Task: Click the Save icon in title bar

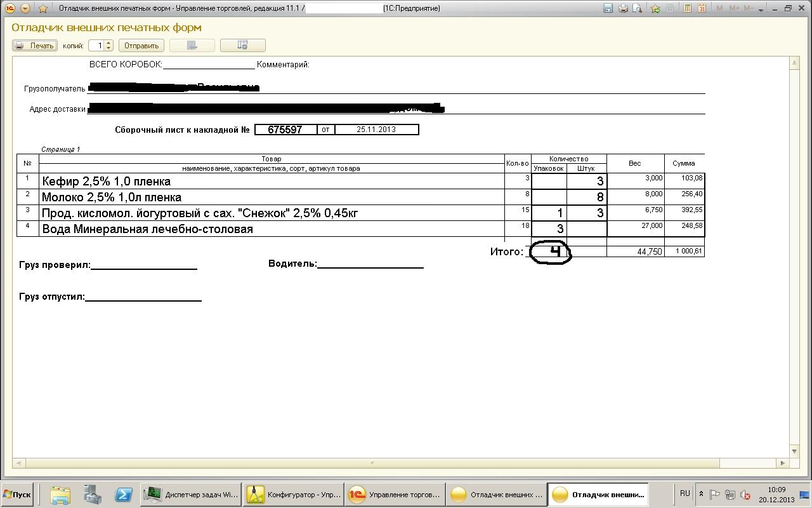Action: point(608,8)
